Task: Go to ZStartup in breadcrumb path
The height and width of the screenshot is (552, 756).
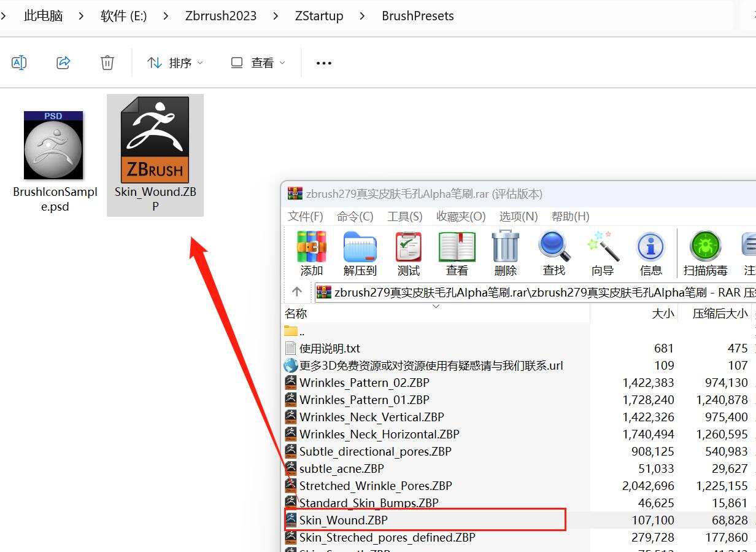Action: (x=318, y=16)
